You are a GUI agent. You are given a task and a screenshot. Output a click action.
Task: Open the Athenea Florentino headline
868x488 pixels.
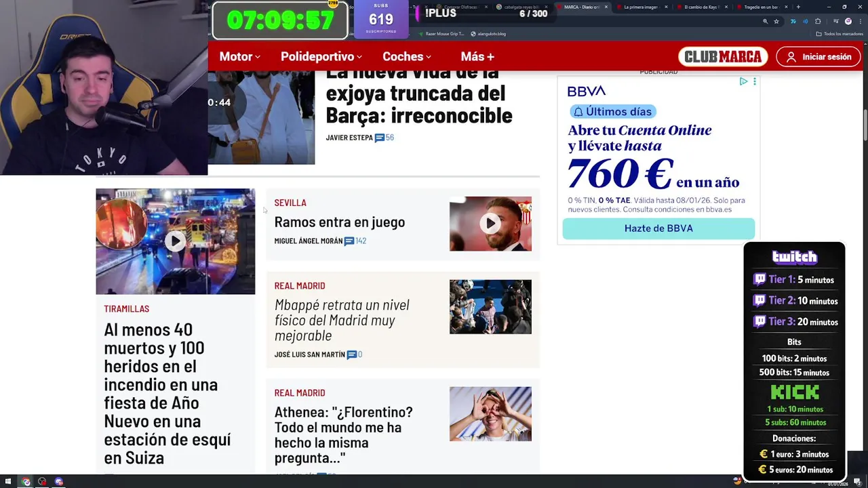[343, 434]
